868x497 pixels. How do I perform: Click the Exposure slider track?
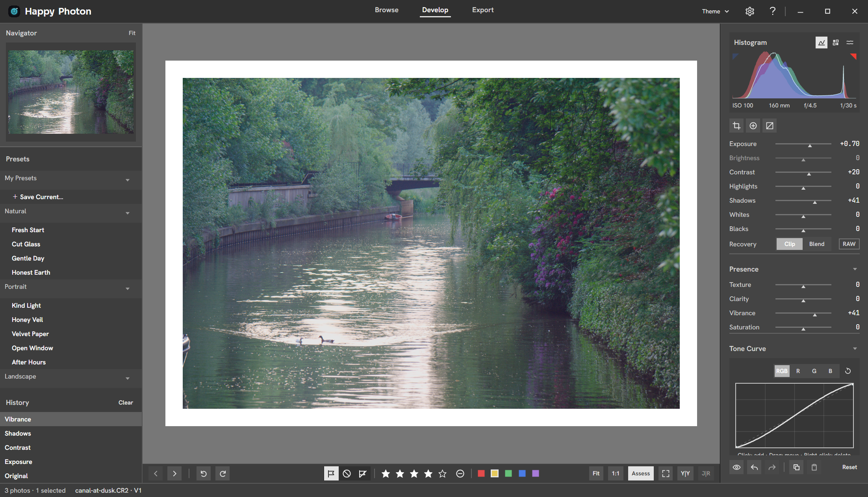[803, 144]
